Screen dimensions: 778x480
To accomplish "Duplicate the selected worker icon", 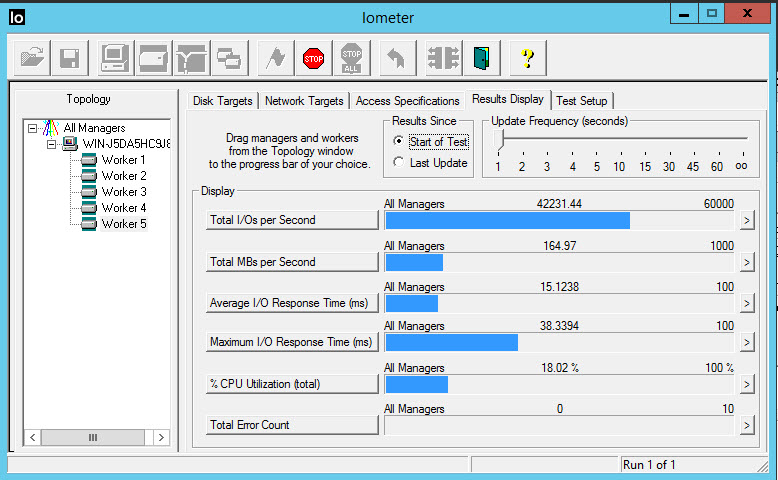I will click(229, 58).
